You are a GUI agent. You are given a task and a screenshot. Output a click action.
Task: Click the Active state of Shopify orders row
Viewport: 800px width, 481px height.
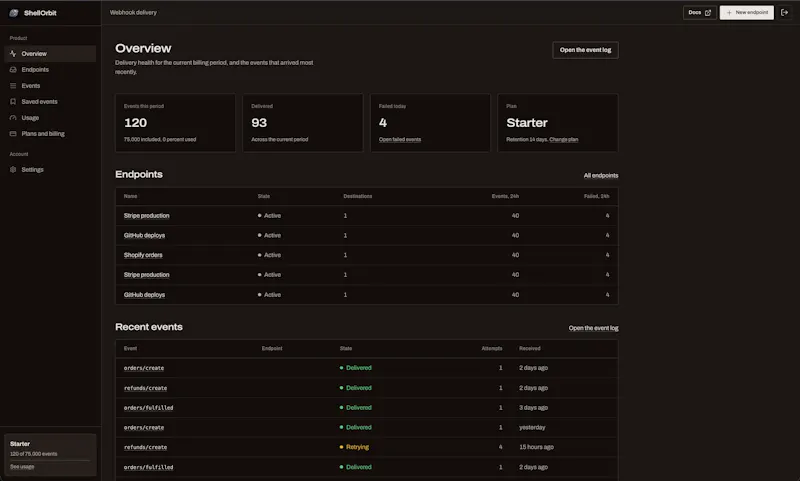269,255
